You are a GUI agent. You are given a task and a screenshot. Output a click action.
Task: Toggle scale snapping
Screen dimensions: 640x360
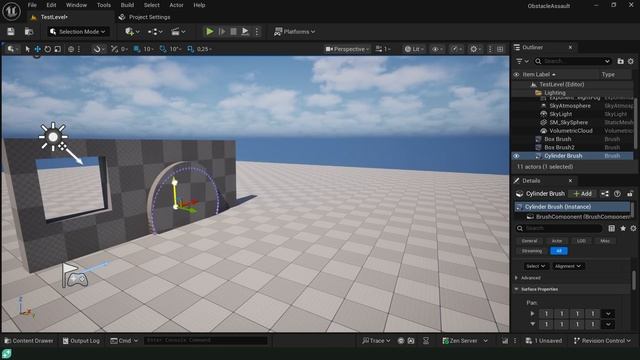pyautogui.click(x=190, y=49)
